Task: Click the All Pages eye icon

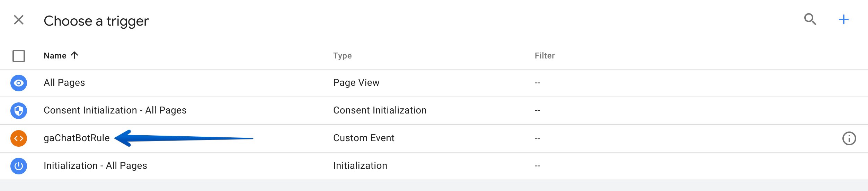Action: pos(19,83)
